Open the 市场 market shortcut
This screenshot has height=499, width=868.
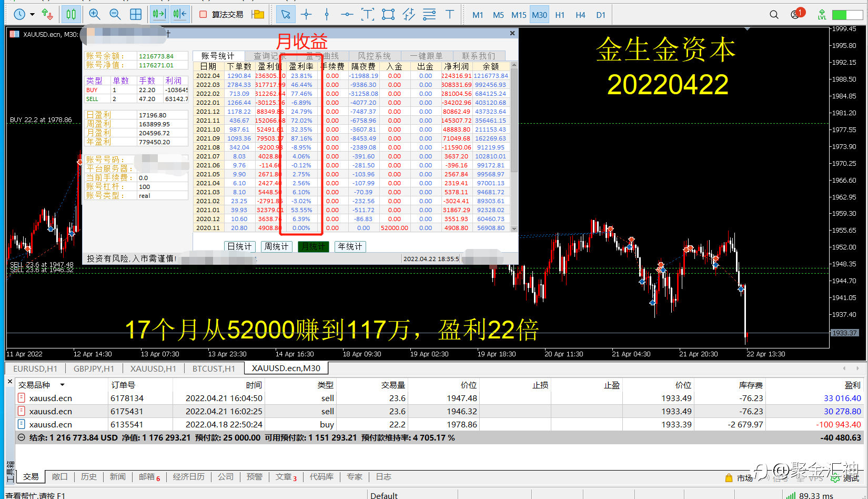point(739,478)
